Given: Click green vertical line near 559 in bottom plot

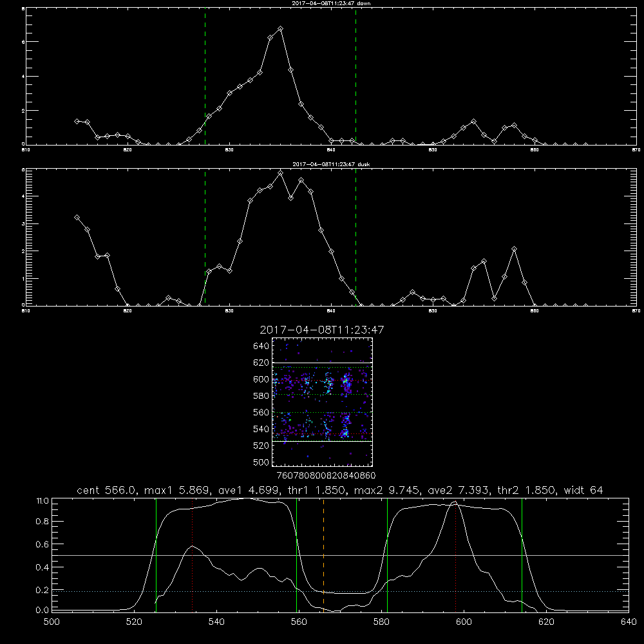Looking at the screenshot, I should click(296, 555).
